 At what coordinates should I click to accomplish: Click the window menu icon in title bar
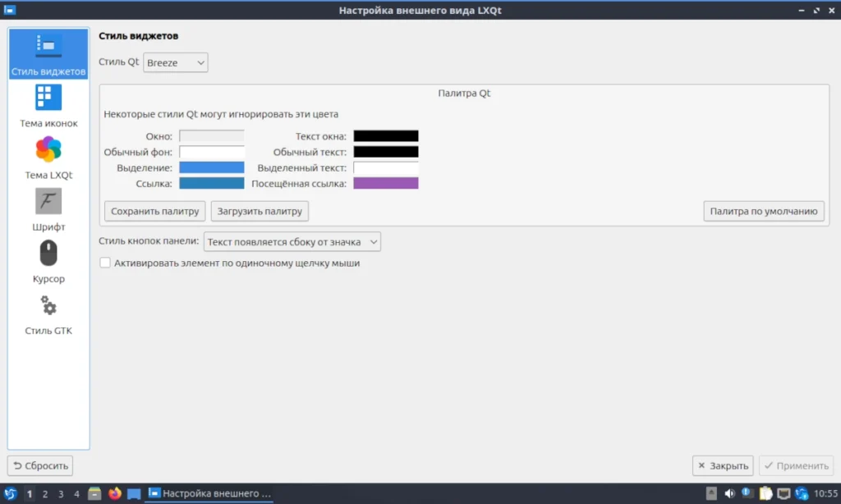[x=10, y=10]
